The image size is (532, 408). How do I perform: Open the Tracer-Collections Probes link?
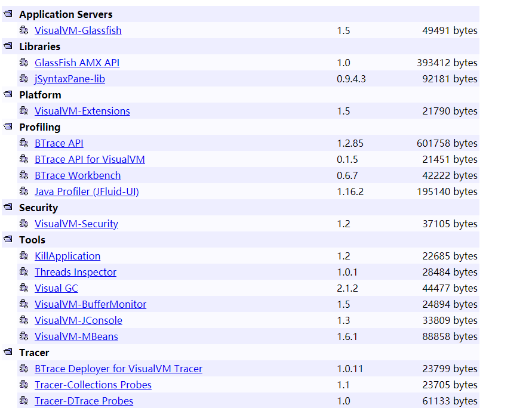click(x=93, y=385)
